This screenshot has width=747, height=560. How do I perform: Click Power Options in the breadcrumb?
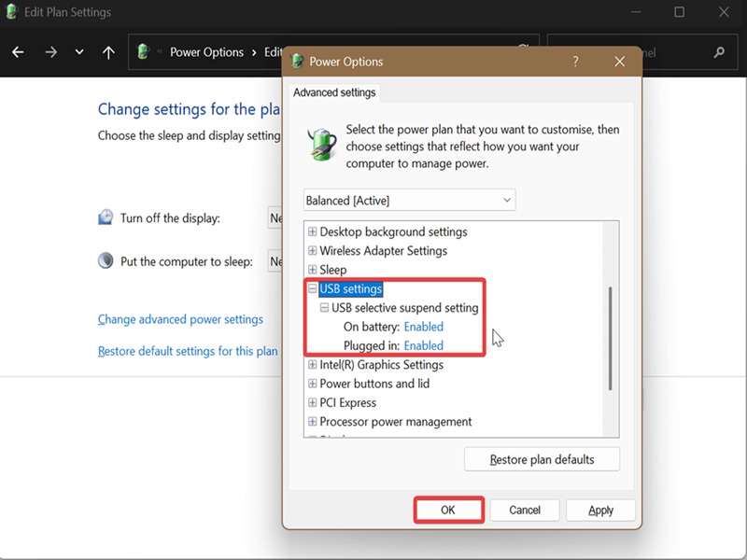click(206, 52)
